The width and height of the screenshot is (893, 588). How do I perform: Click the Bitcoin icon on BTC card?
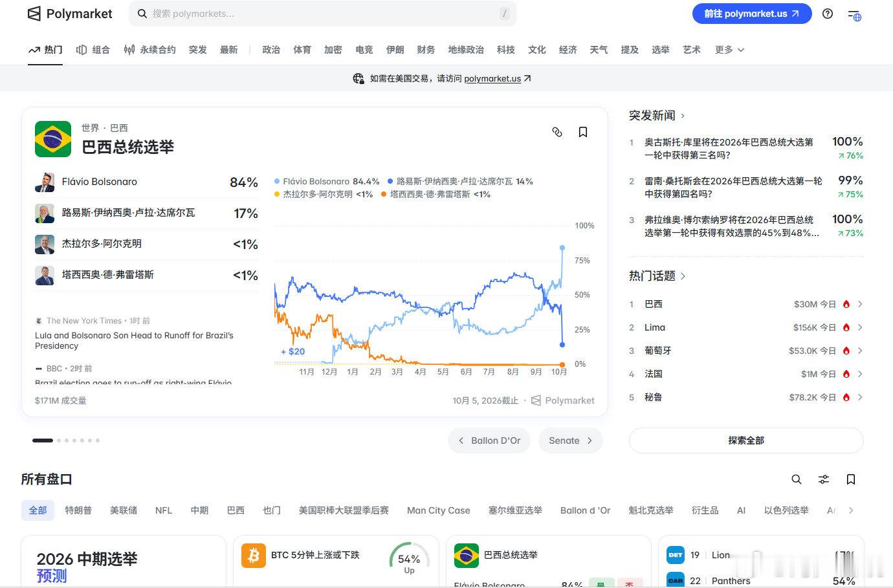tap(254, 556)
